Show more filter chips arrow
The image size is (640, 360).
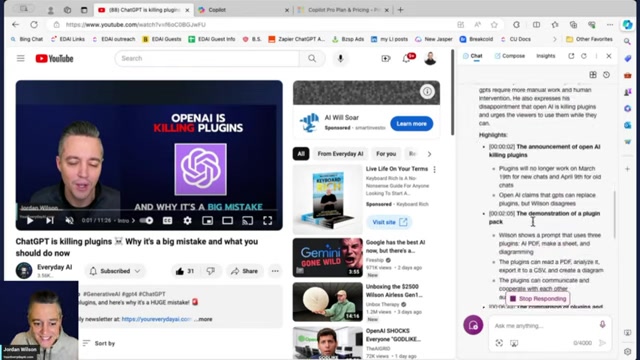(x=429, y=154)
